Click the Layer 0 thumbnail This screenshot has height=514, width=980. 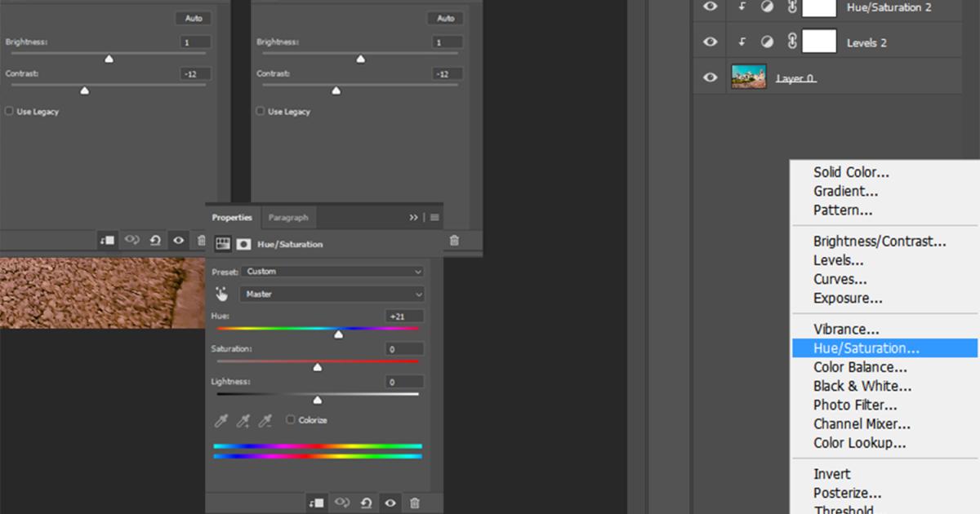(x=749, y=77)
